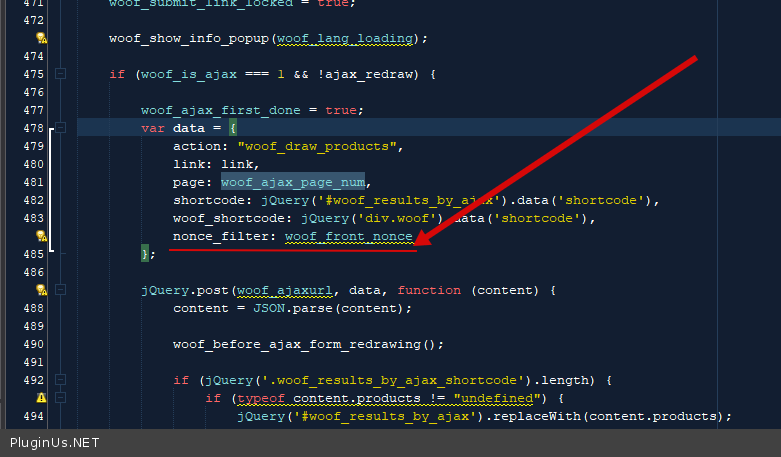Click the woof_lang_loading argument
The height and width of the screenshot is (457, 781).
pos(349,38)
